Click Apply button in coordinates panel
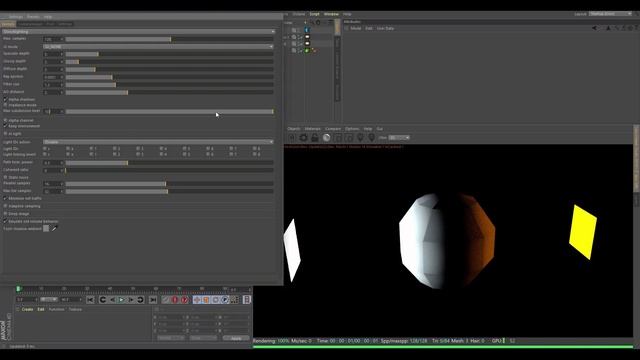 pyautogui.click(x=236, y=338)
